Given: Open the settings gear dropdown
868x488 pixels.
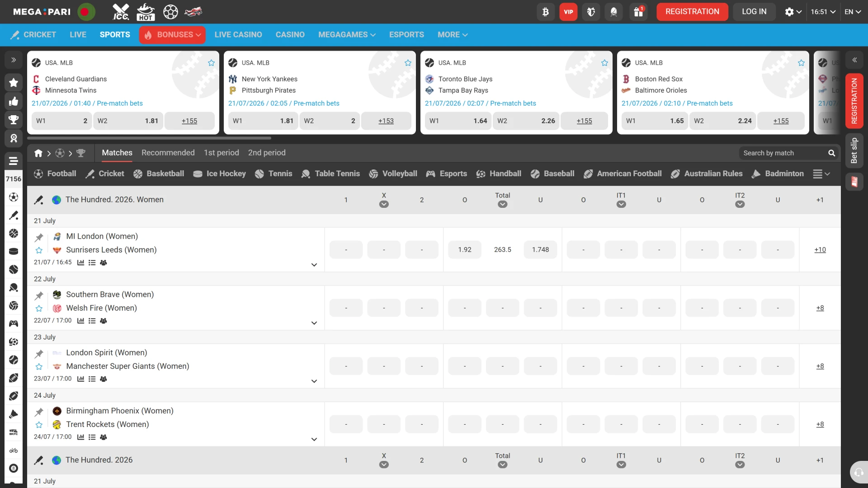Looking at the screenshot, I should point(793,12).
